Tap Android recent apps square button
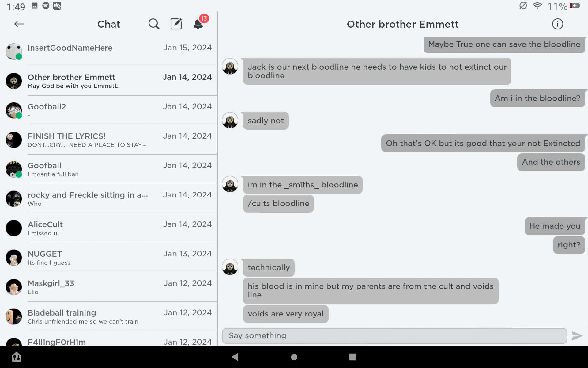 click(353, 357)
